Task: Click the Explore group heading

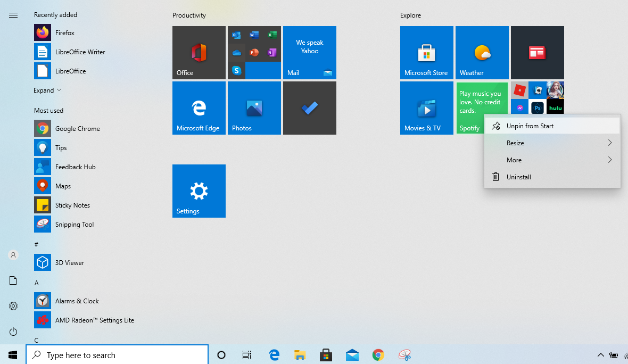Action: click(x=410, y=15)
